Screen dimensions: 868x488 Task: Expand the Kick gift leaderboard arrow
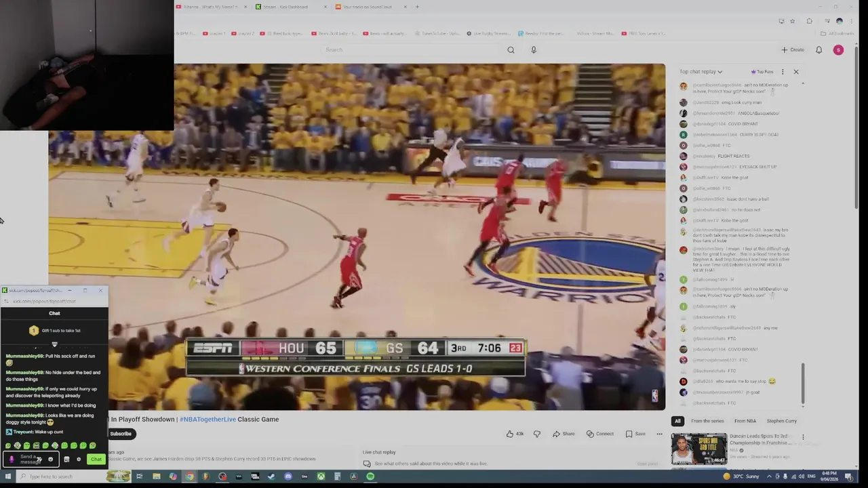click(54, 344)
